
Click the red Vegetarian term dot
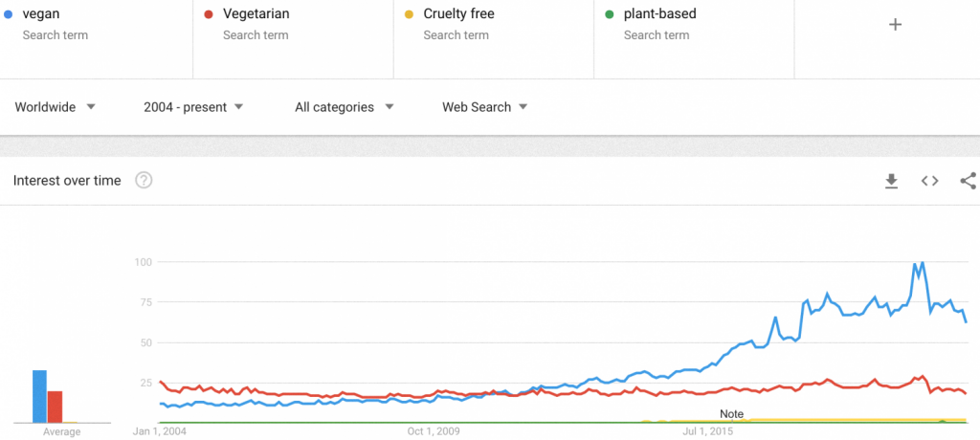click(x=209, y=15)
